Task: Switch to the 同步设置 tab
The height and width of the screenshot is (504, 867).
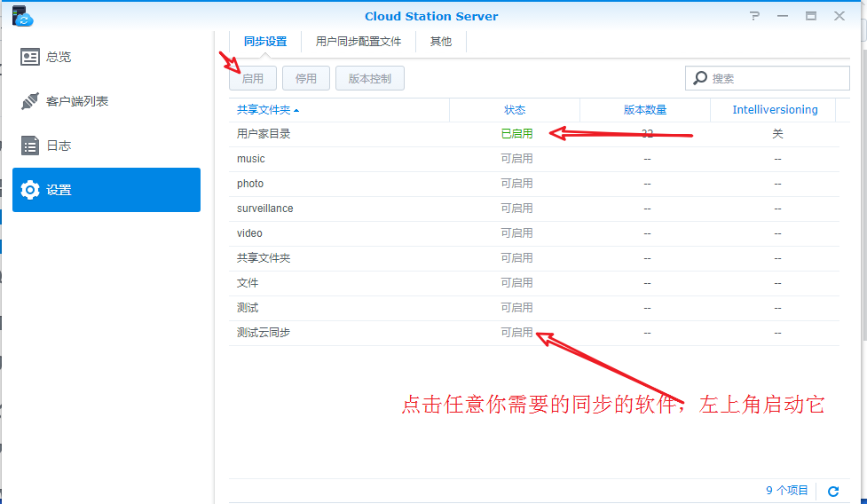Action: 265,42
